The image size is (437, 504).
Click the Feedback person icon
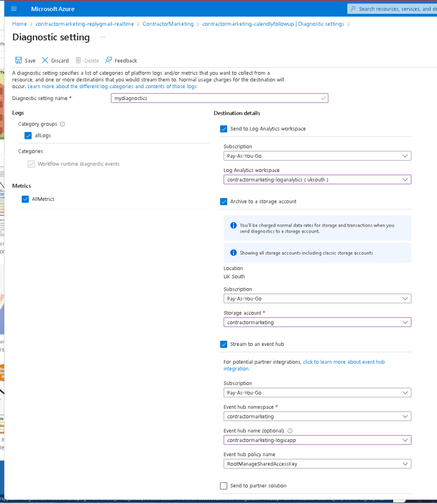coord(108,60)
